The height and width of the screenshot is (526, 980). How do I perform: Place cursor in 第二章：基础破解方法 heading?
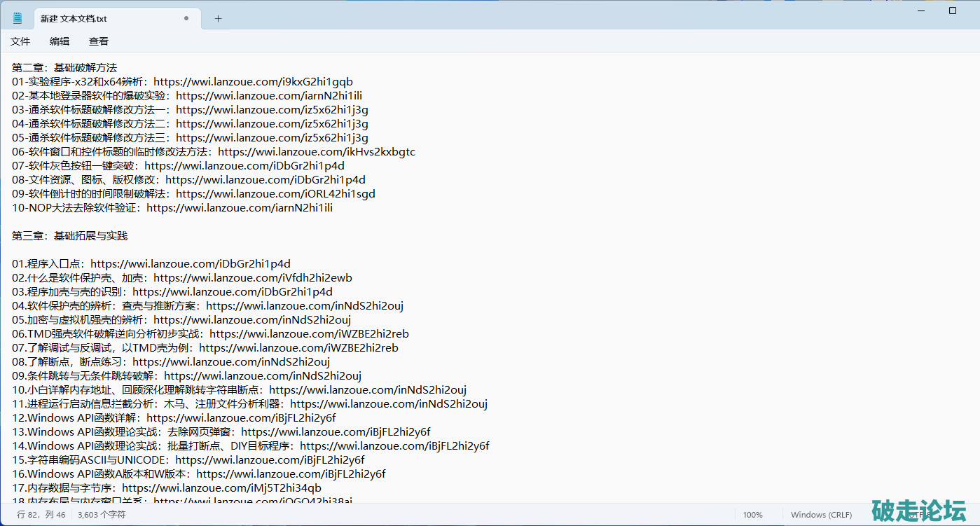coord(64,68)
